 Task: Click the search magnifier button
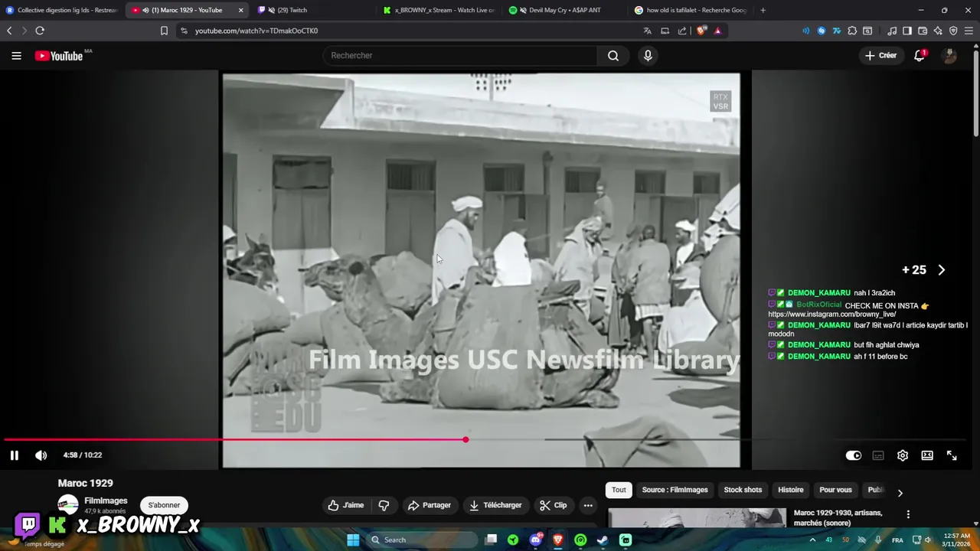(x=613, y=55)
